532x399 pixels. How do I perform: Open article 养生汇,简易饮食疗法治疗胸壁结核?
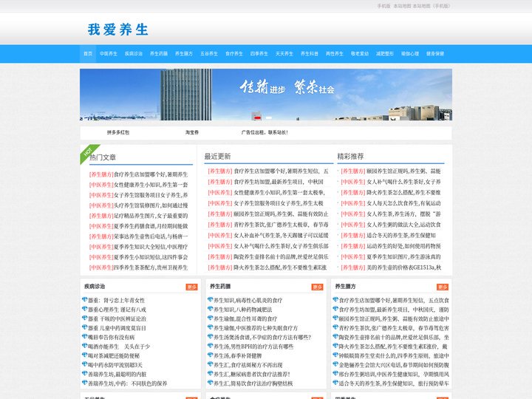(x=253, y=383)
